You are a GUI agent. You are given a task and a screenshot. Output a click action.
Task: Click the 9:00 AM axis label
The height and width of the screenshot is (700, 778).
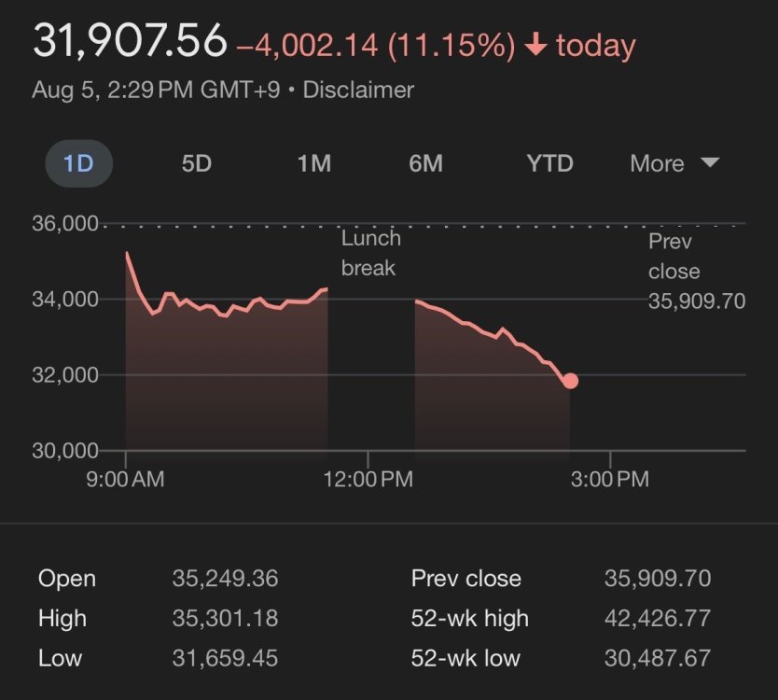[126, 480]
